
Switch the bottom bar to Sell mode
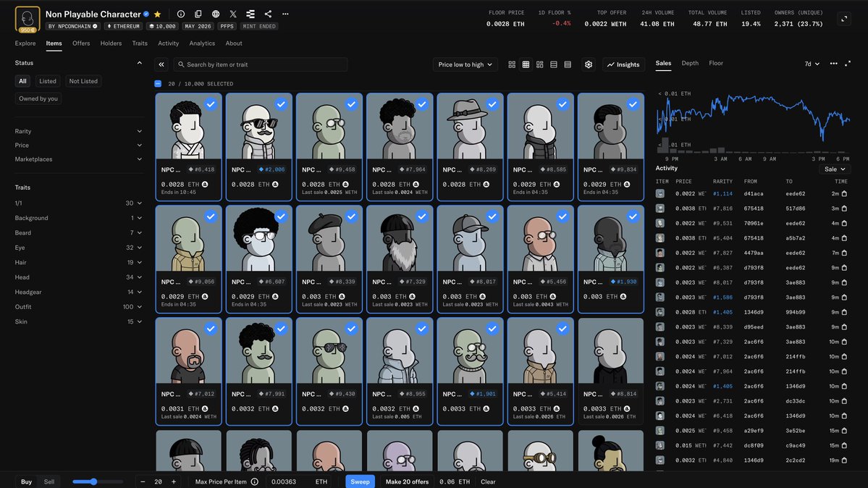49,482
